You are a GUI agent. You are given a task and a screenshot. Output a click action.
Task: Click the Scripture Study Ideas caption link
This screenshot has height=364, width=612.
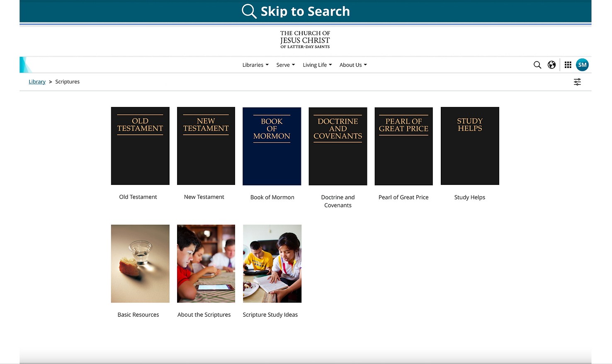pos(270,315)
